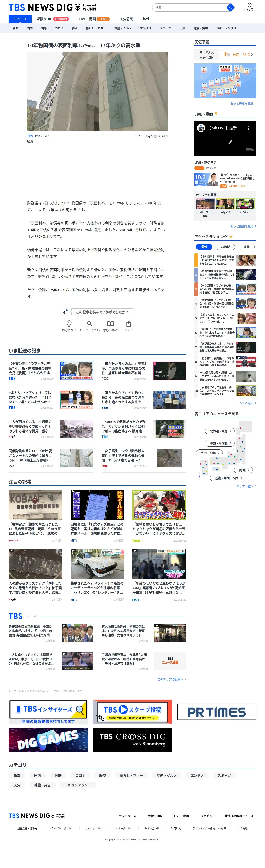Click footer 深掘りDIG navigation link
The width and height of the screenshot is (265, 868).
155,816
